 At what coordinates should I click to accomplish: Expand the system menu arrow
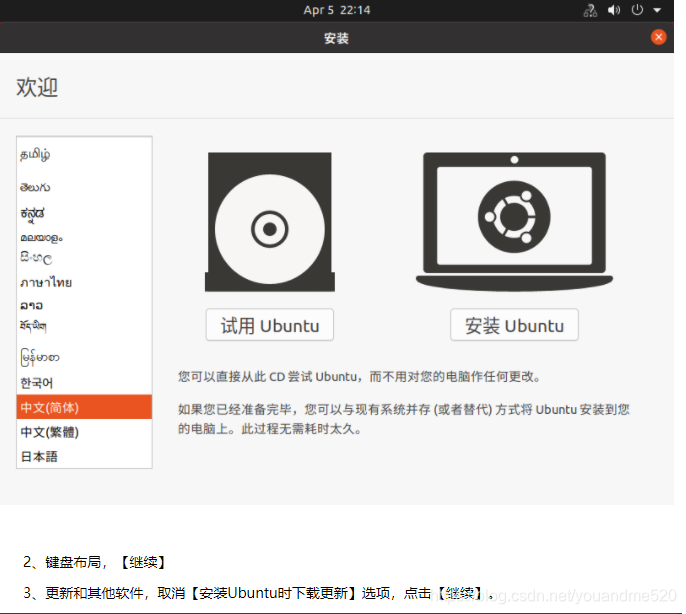pyautogui.click(x=657, y=10)
